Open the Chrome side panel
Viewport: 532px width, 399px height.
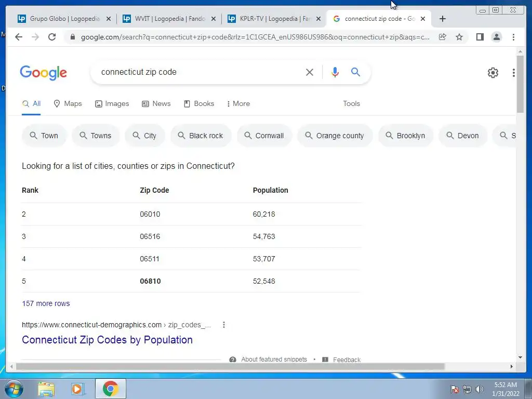480,37
